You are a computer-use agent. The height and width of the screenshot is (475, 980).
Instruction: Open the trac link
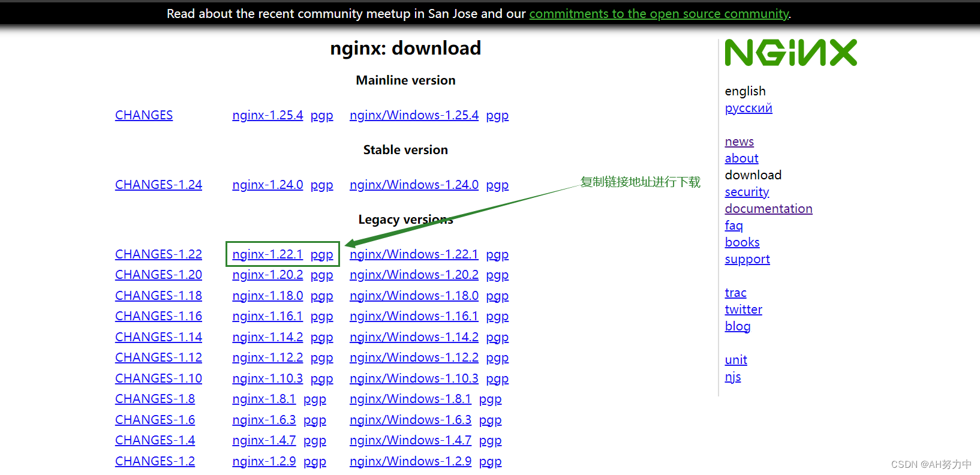tap(735, 293)
